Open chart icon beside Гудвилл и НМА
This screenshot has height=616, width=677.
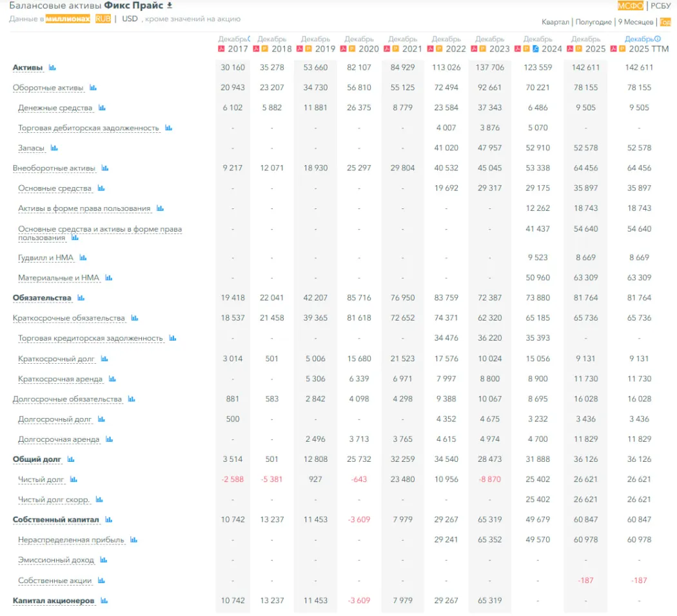pos(83,258)
